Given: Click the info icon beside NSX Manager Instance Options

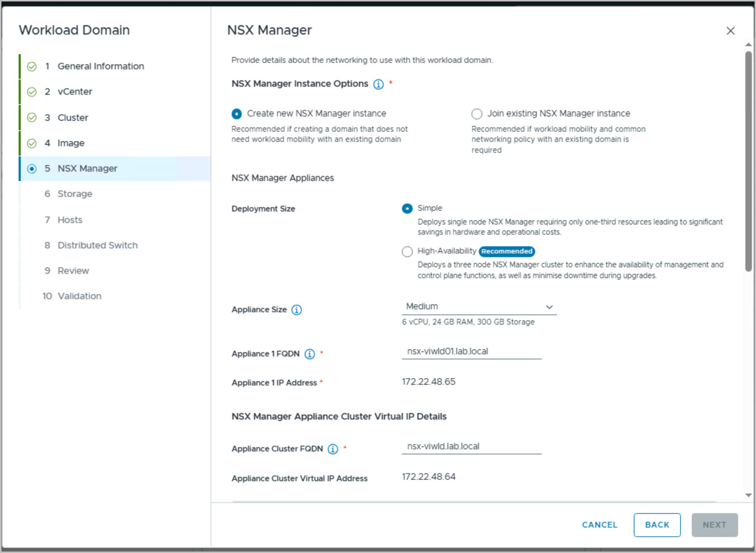Looking at the screenshot, I should pyautogui.click(x=379, y=84).
